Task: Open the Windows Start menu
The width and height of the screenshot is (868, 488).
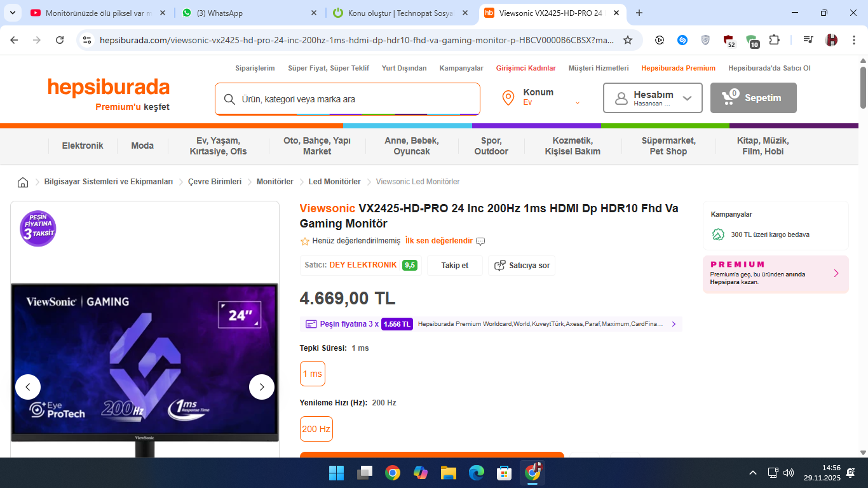Action: point(336,473)
